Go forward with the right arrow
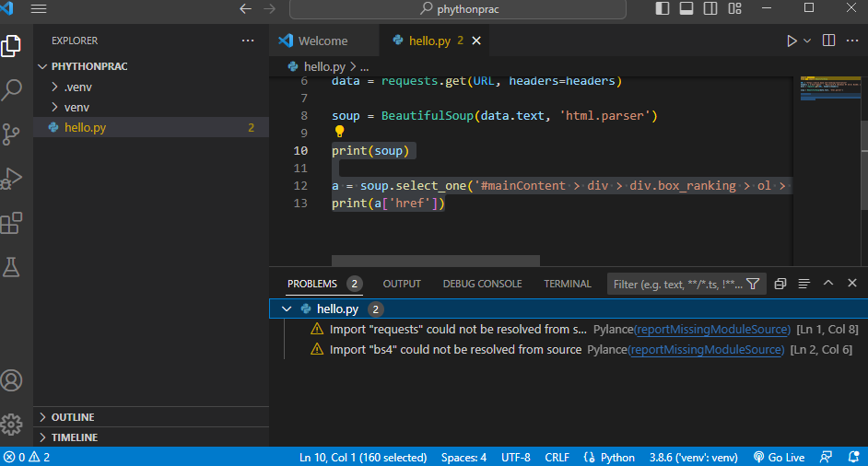Viewport: 868px width, 466px height. pyautogui.click(x=270, y=9)
